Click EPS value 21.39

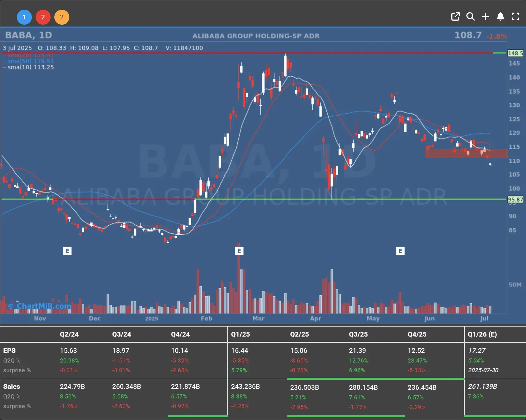point(357,351)
